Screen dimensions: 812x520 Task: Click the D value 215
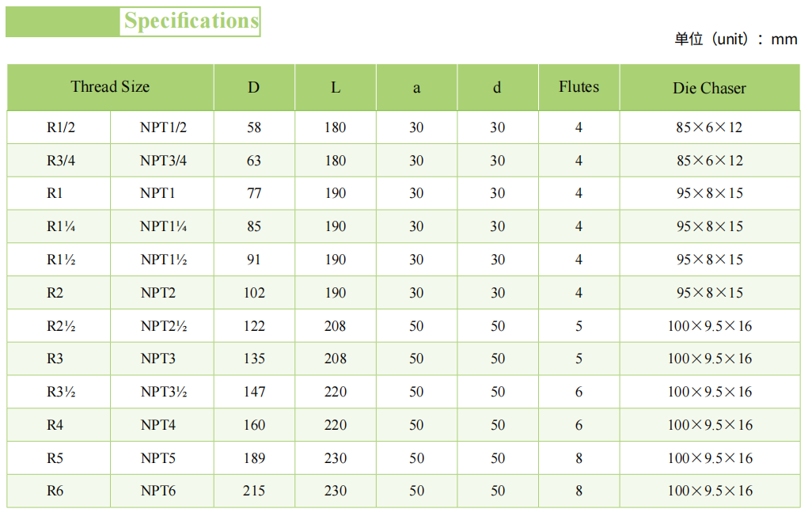(x=254, y=491)
